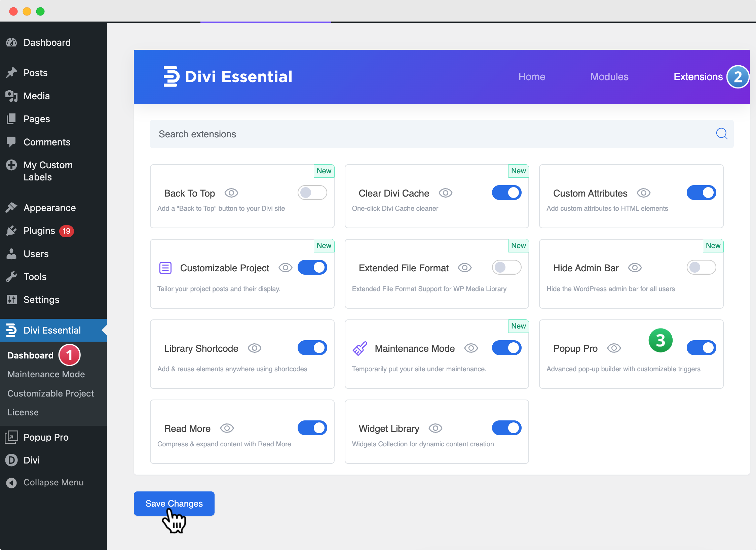Click the Users menu label
This screenshot has width=756, height=550.
click(36, 254)
